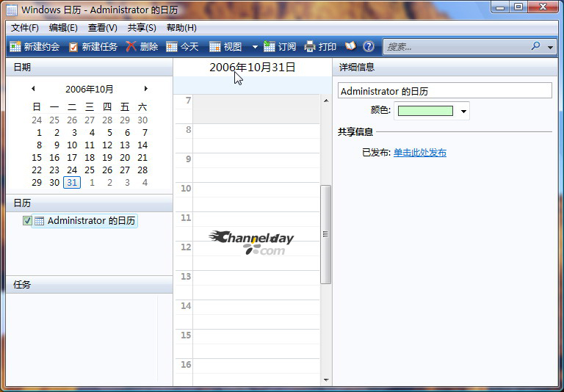
Task: Toggle the Administrator 的日历 checkbox
Action: point(27,220)
